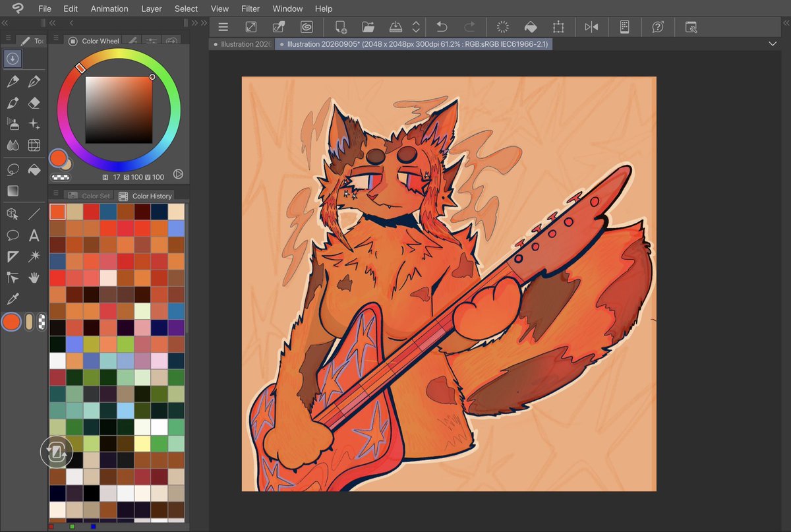This screenshot has height=532, width=791.
Task: Click the Undo arrow in command bar
Action: (442, 27)
